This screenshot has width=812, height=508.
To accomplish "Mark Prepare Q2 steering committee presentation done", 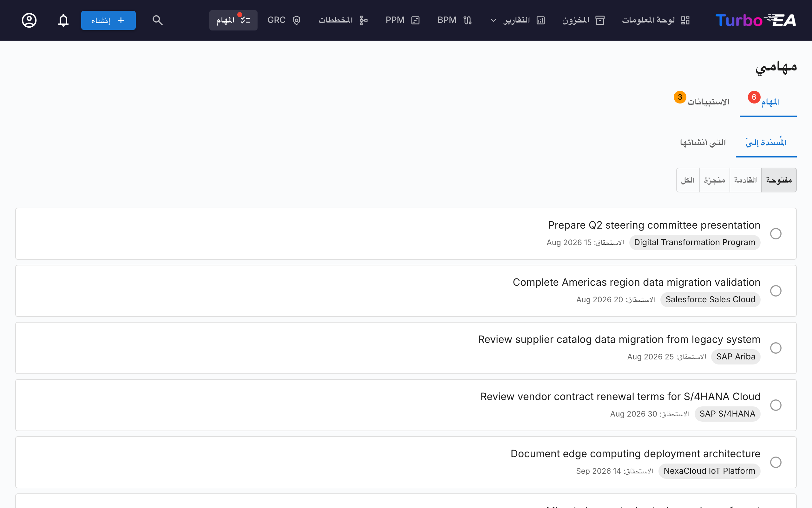I will (x=776, y=233).
